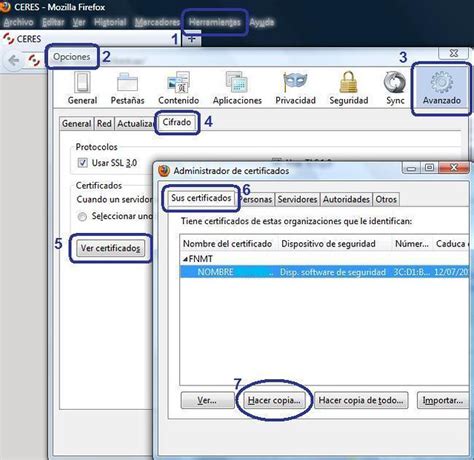Open the General options panel icon
Image resolution: width=474 pixels, height=460 pixels.
(82, 88)
